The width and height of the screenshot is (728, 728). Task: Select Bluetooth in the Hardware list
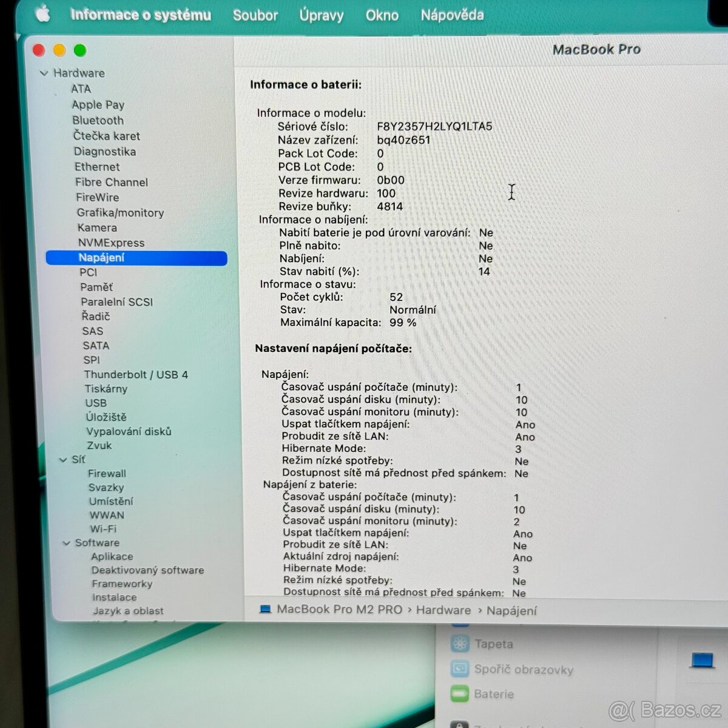98,120
